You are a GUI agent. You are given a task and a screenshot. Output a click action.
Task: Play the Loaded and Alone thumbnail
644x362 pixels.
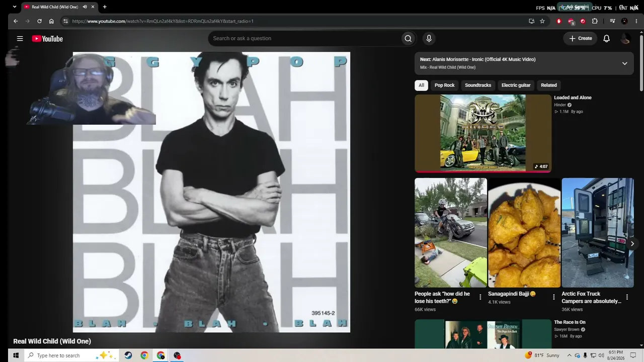point(483,133)
